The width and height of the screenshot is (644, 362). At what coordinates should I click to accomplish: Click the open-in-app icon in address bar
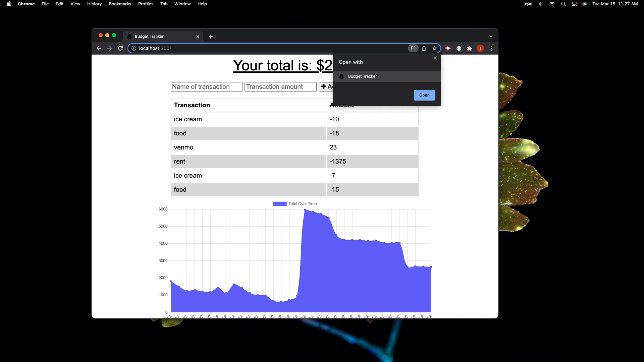[x=413, y=48]
